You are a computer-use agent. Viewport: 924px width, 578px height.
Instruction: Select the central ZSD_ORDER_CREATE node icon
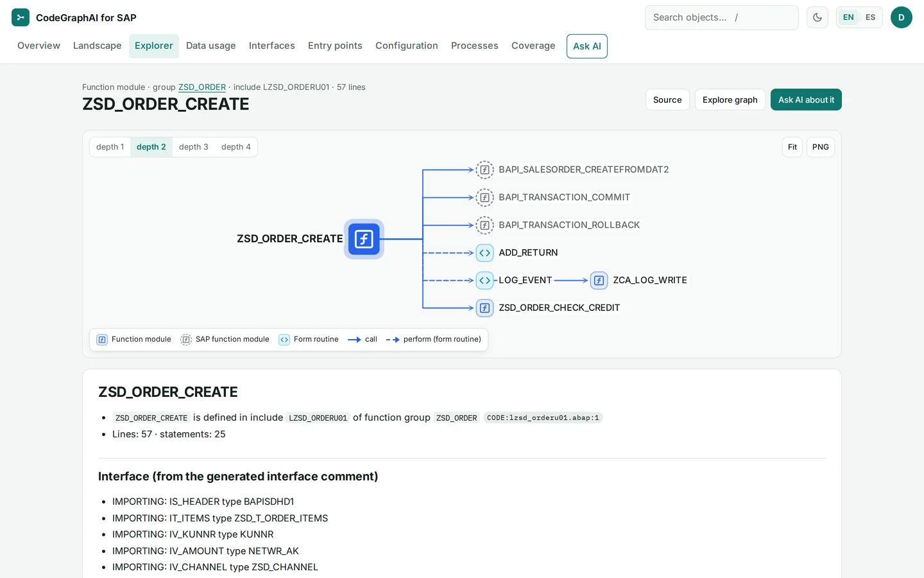point(364,239)
